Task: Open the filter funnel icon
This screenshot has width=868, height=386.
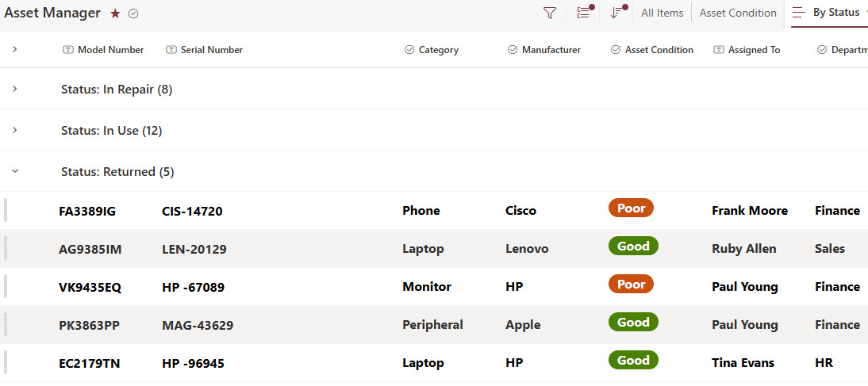Action: tap(549, 13)
